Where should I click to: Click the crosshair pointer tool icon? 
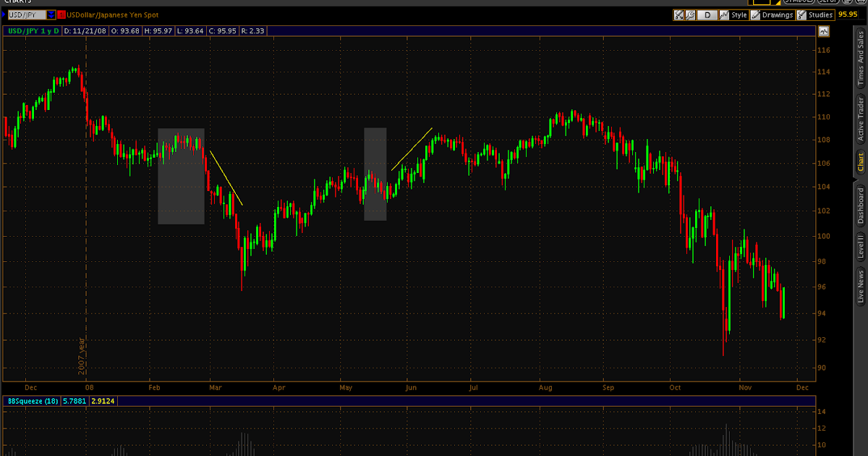[678, 14]
